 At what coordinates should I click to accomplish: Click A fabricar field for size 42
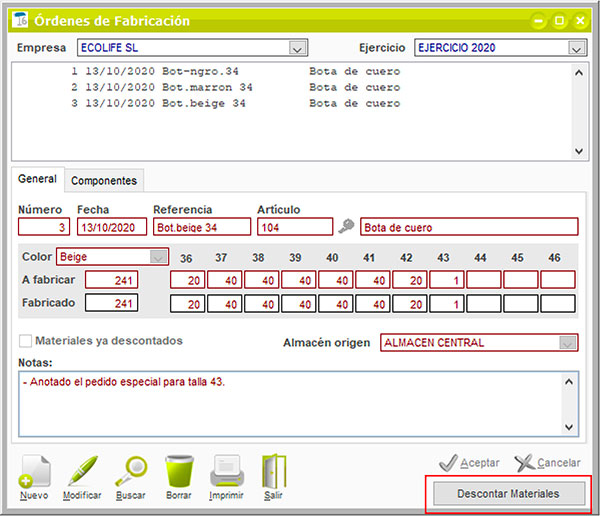click(410, 280)
